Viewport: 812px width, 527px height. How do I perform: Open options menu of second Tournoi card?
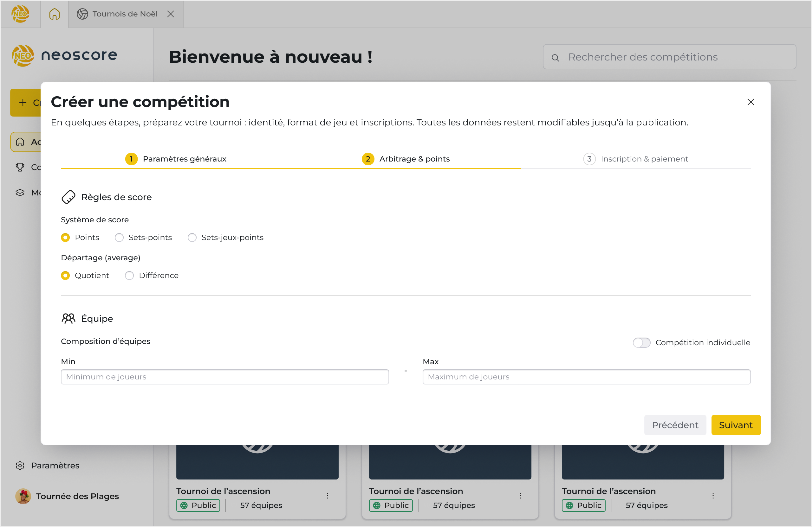pyautogui.click(x=520, y=496)
